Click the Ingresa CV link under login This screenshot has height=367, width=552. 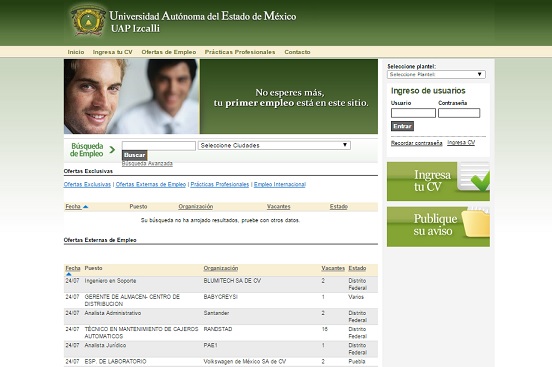[461, 143]
